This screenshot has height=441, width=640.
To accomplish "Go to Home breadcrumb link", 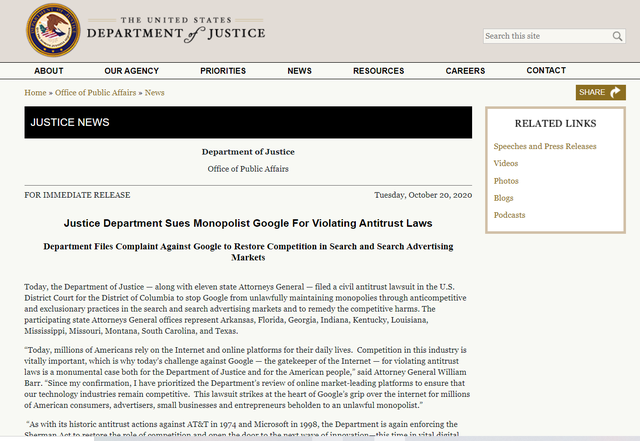I will [35, 93].
